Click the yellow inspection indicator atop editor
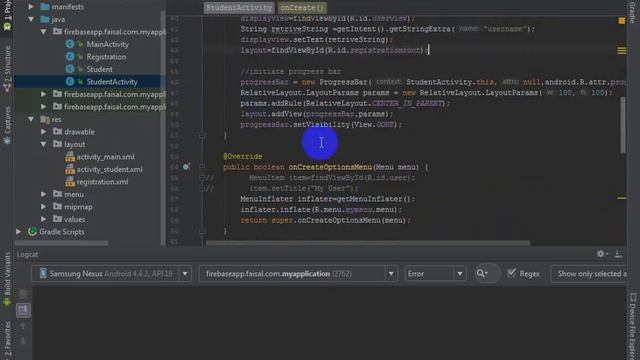Screen dimensions: 640x360 [621, 20]
